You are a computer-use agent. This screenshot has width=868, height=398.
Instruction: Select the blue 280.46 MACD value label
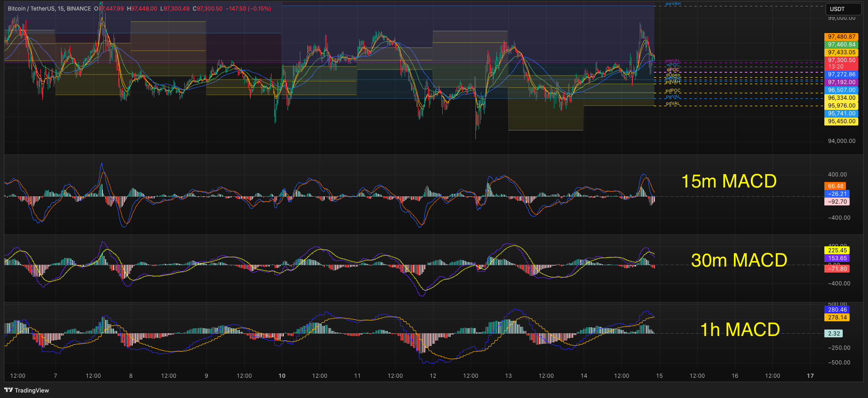tap(837, 310)
